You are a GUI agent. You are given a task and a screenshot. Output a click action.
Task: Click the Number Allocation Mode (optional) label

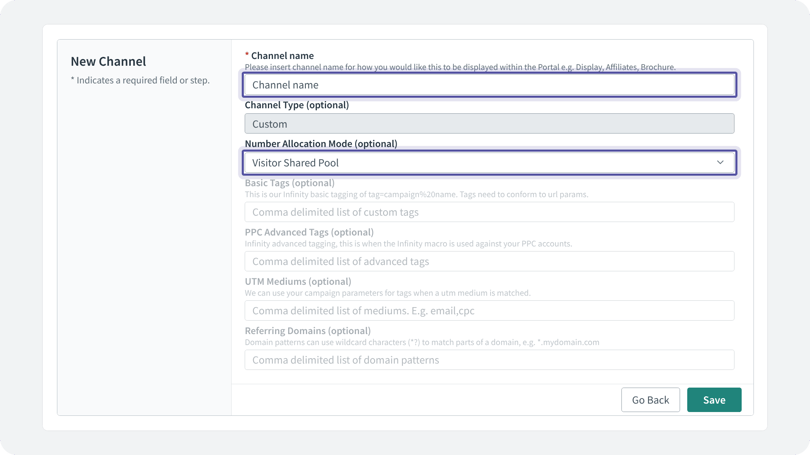pyautogui.click(x=321, y=144)
